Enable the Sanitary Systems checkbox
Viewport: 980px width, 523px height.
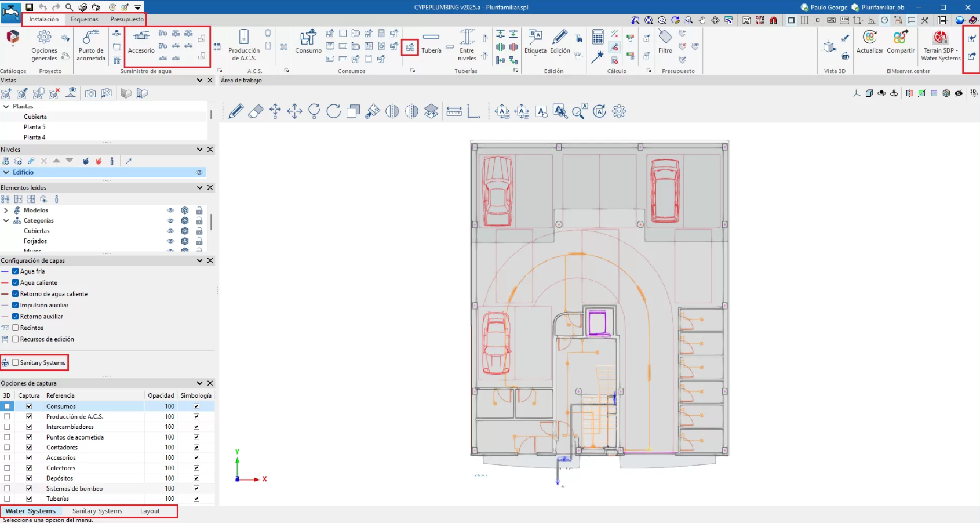(x=16, y=363)
